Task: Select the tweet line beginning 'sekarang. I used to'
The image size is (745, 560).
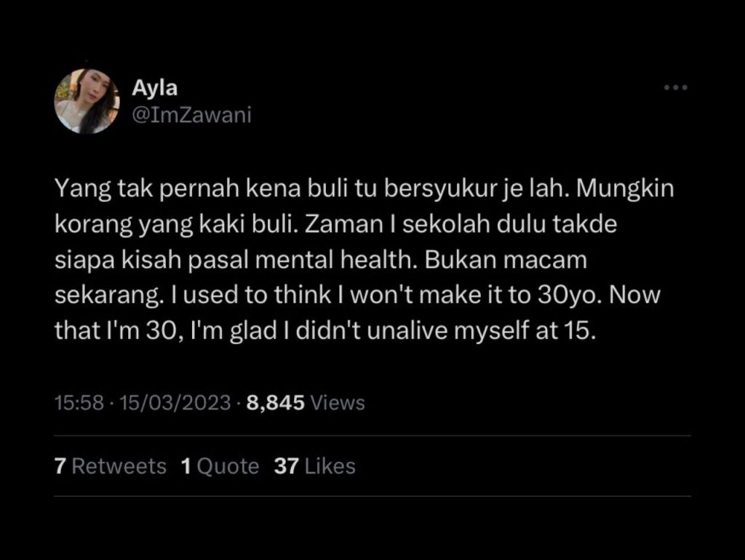Action: tap(357, 295)
